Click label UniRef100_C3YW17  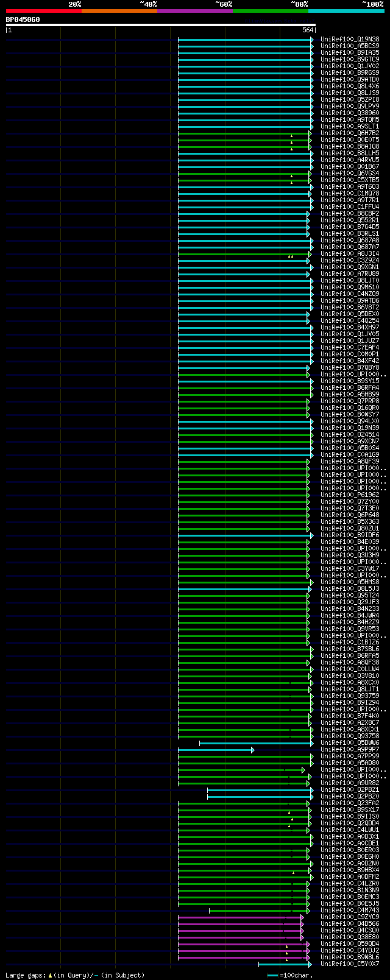point(350,569)
